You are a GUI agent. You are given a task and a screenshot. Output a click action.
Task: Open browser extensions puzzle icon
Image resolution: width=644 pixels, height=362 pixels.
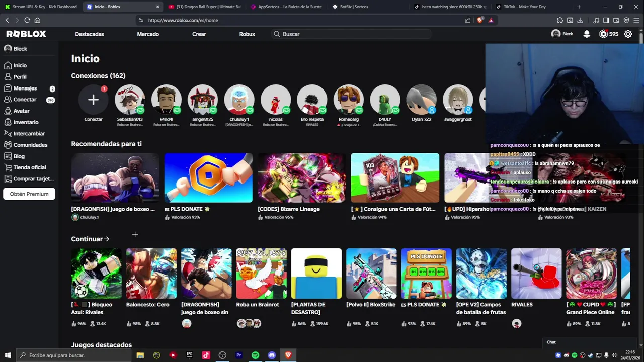(560, 20)
